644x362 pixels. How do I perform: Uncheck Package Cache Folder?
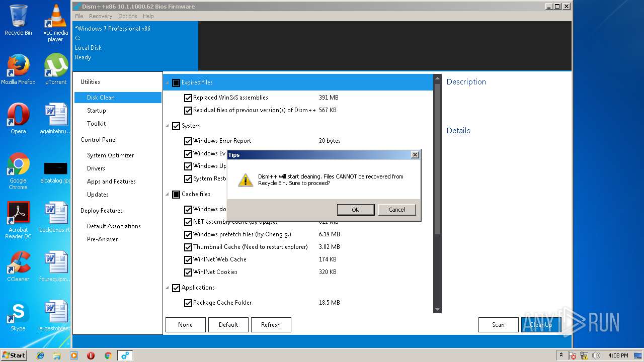[x=188, y=303]
